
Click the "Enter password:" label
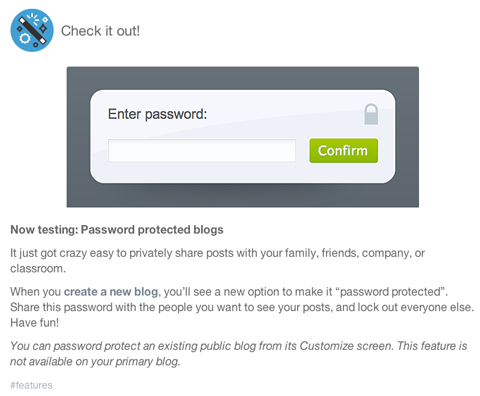tap(157, 114)
